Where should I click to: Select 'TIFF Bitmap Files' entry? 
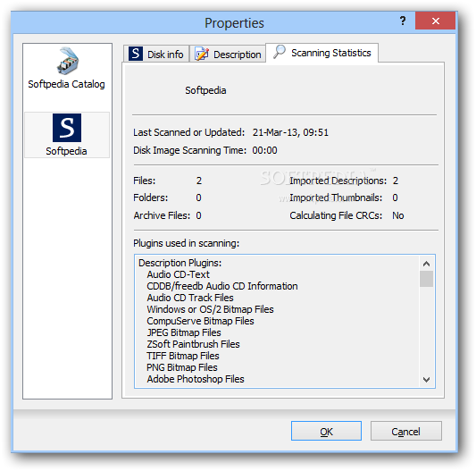(183, 356)
